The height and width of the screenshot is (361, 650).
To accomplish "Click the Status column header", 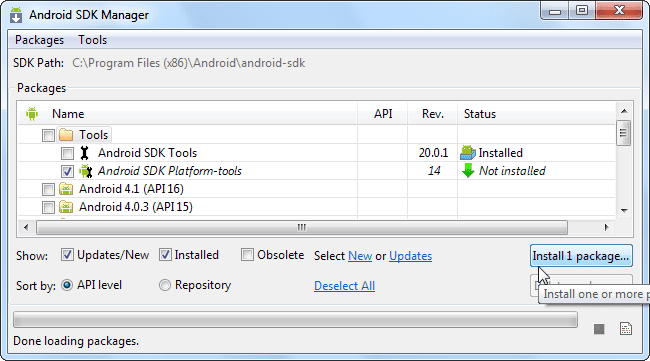I will click(x=480, y=114).
